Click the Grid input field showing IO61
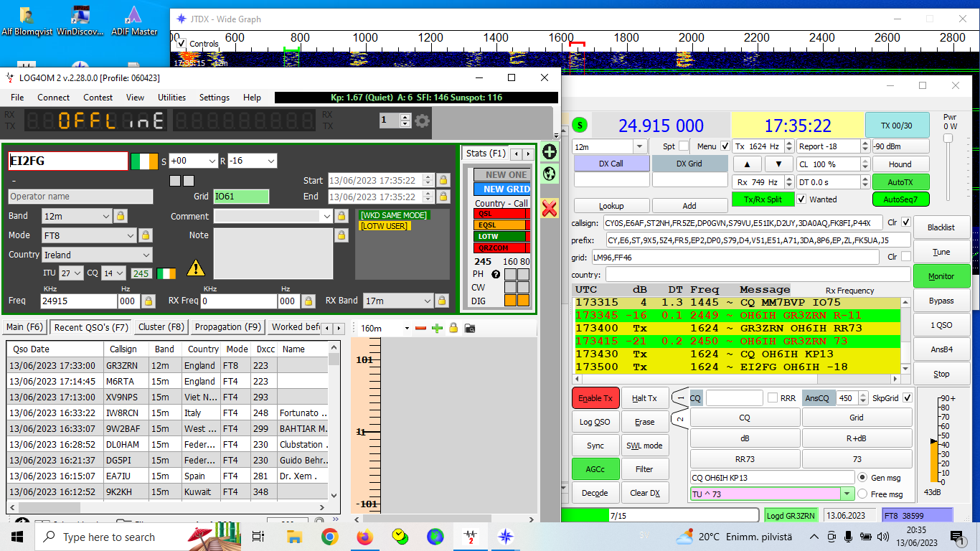The width and height of the screenshot is (980, 551). coord(240,197)
